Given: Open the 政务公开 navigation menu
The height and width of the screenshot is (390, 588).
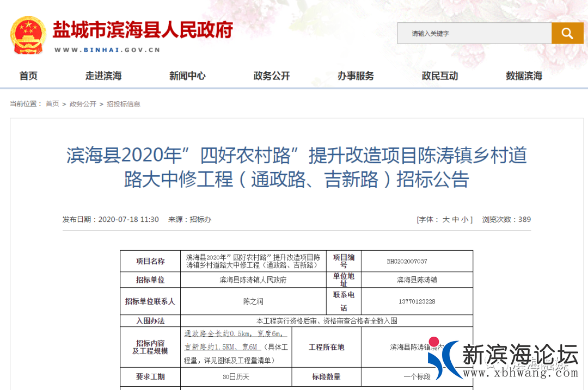Looking at the screenshot, I should [x=271, y=76].
